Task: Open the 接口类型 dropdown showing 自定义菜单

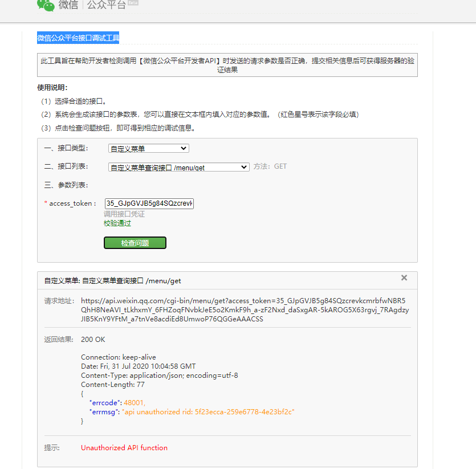Action: (148, 148)
